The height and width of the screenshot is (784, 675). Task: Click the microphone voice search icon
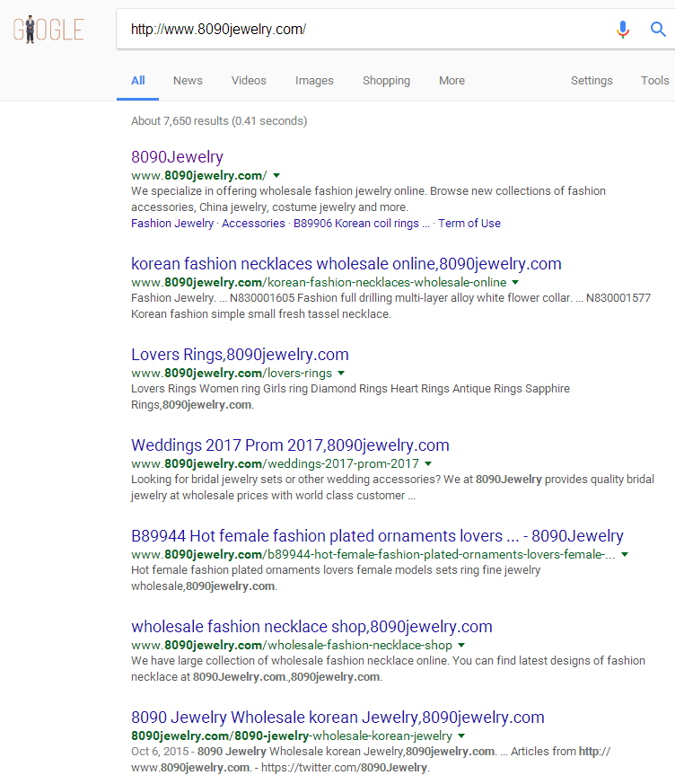[x=623, y=30]
